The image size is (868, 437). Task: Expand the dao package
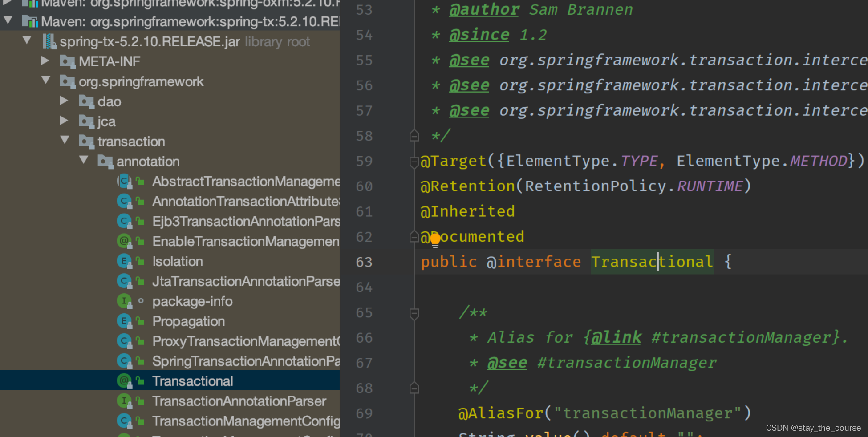pos(64,100)
